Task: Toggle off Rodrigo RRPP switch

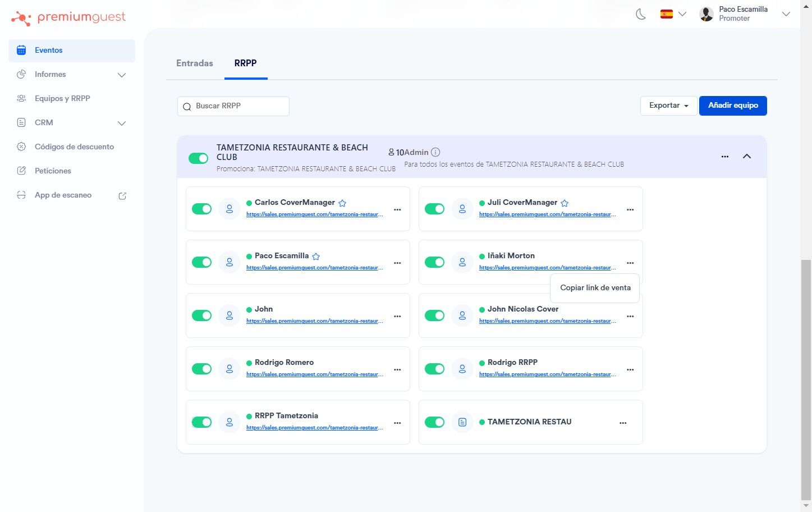Action: click(x=434, y=369)
